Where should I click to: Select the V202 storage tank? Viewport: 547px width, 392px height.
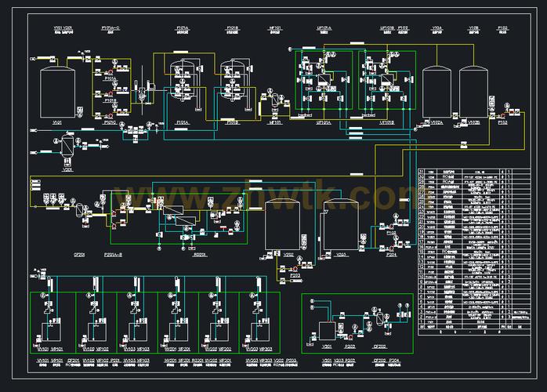282,224
